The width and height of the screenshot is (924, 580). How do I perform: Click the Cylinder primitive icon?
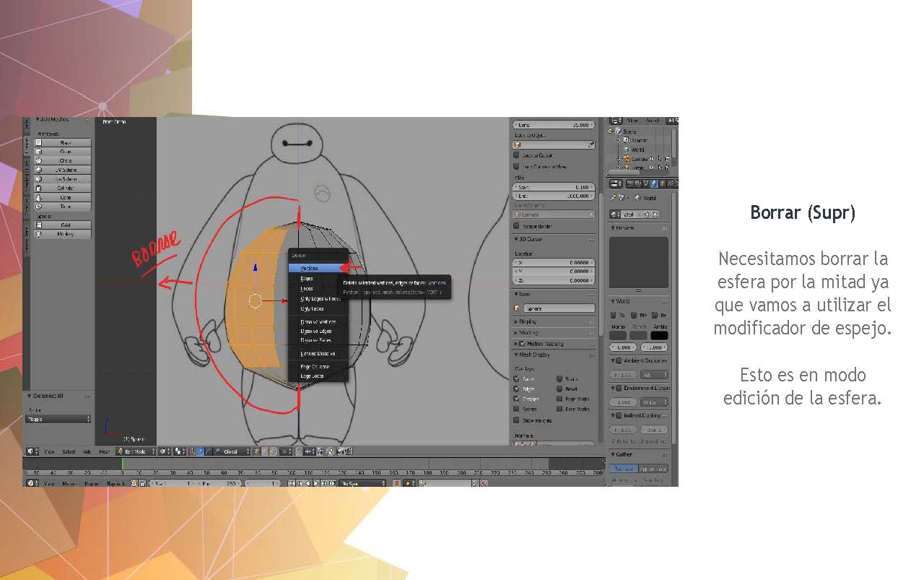click(39, 188)
